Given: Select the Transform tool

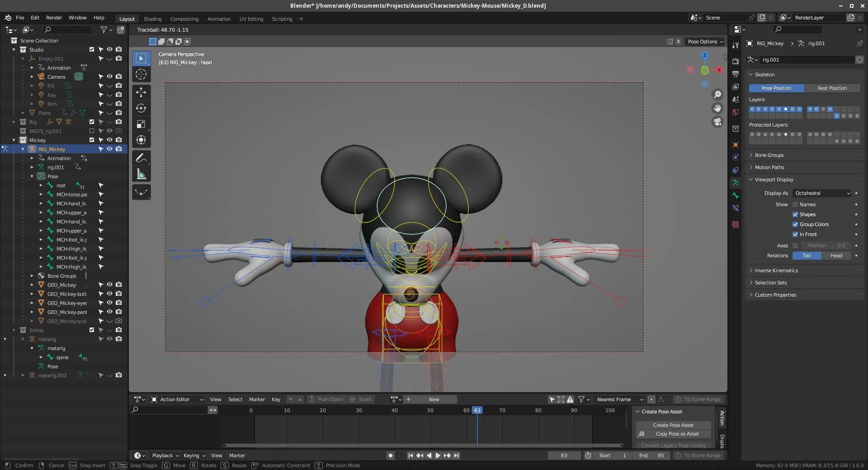Looking at the screenshot, I should pyautogui.click(x=141, y=140).
